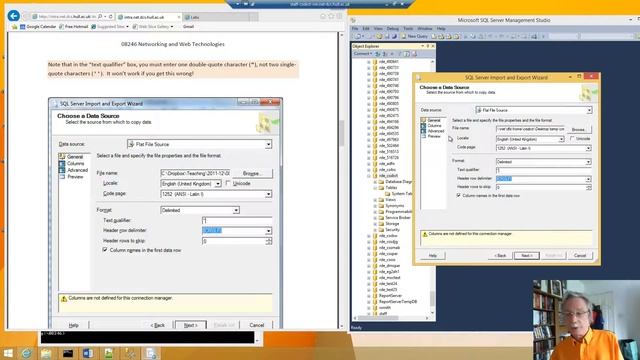The height and width of the screenshot is (360, 640).
Task: Click the Filter icon in Object Explorer toolbar
Action: click(400, 54)
